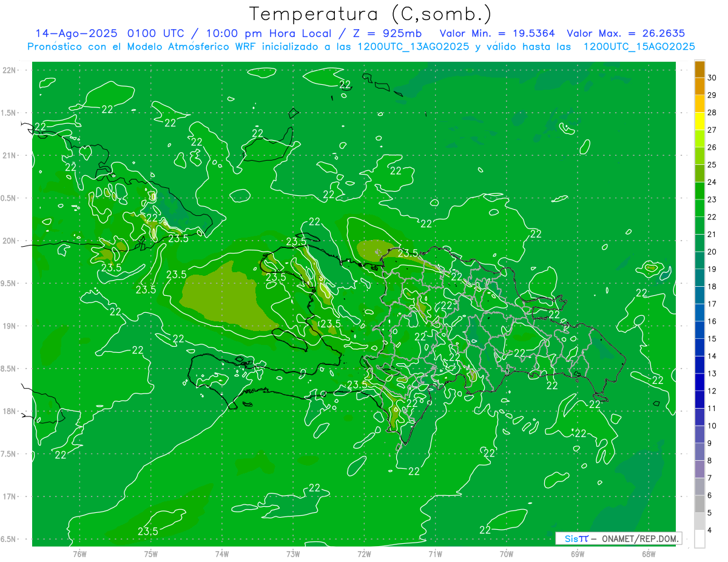
Task: Click the '74W' longitude axis label
Action: (222, 554)
